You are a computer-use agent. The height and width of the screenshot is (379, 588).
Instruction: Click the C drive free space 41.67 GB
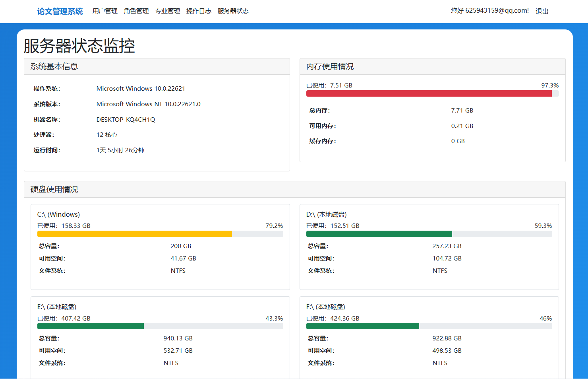click(x=183, y=258)
